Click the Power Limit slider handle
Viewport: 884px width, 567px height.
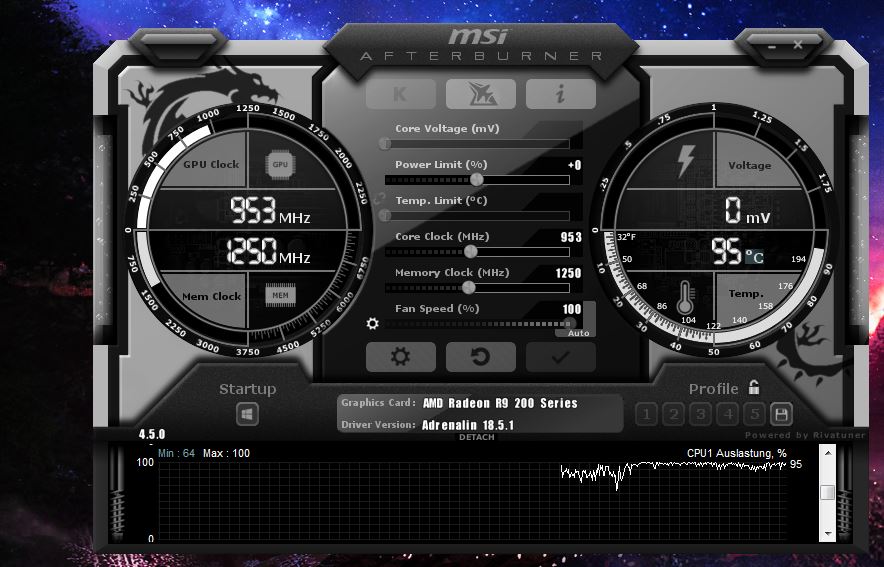click(476, 180)
